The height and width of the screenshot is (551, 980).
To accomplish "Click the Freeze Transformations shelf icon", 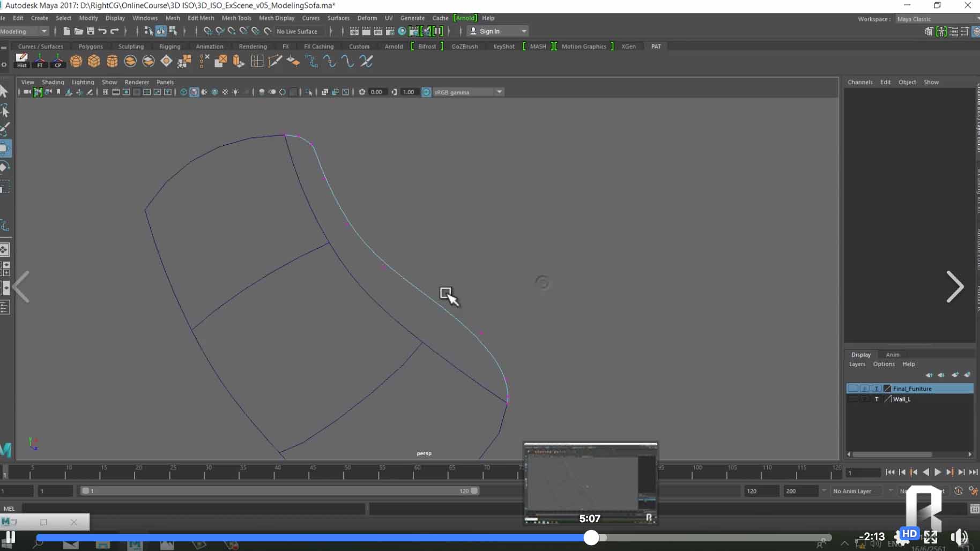I will click(x=40, y=61).
